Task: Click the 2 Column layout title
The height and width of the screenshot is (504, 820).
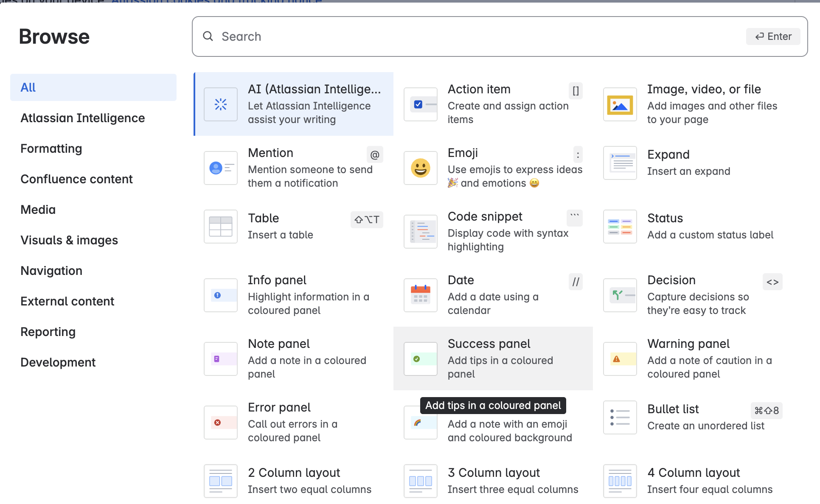Action: (294, 473)
